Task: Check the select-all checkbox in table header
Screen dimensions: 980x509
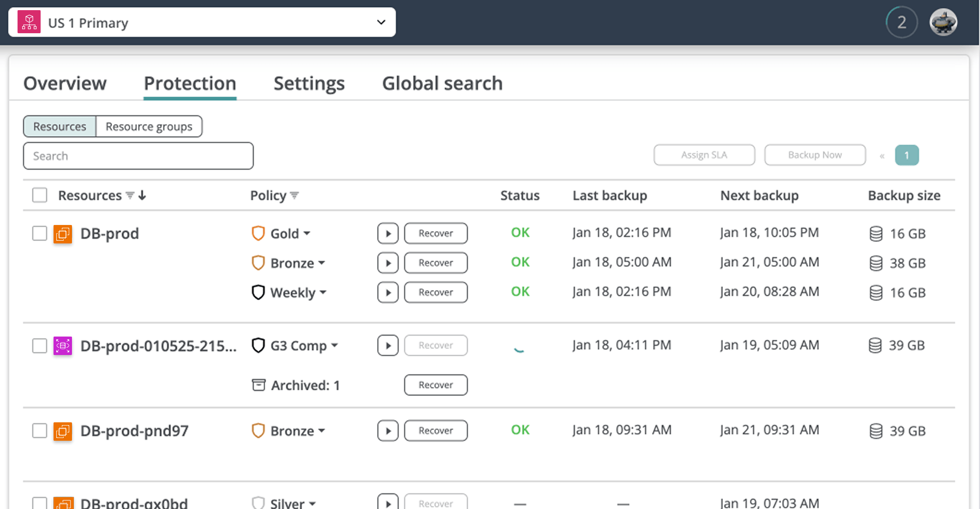Action: click(40, 195)
